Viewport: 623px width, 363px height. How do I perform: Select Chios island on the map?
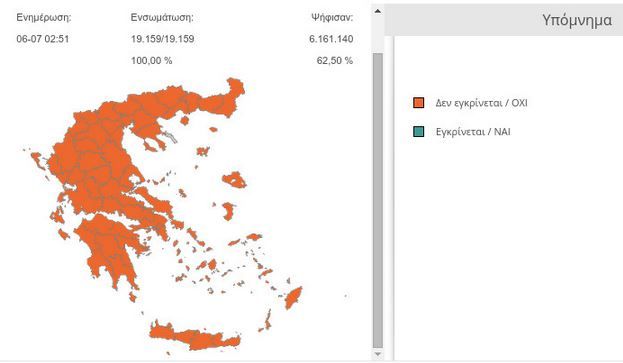point(228,211)
